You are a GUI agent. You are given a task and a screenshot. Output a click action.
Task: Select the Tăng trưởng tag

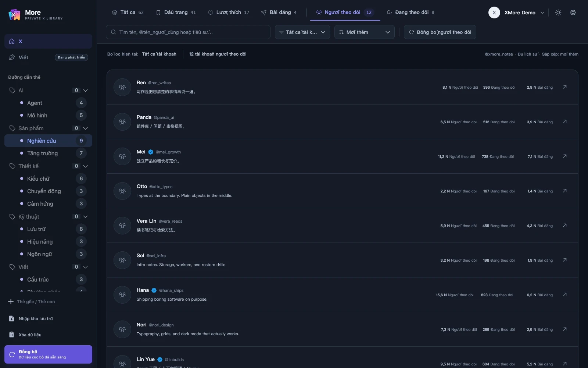pyautogui.click(x=48, y=153)
